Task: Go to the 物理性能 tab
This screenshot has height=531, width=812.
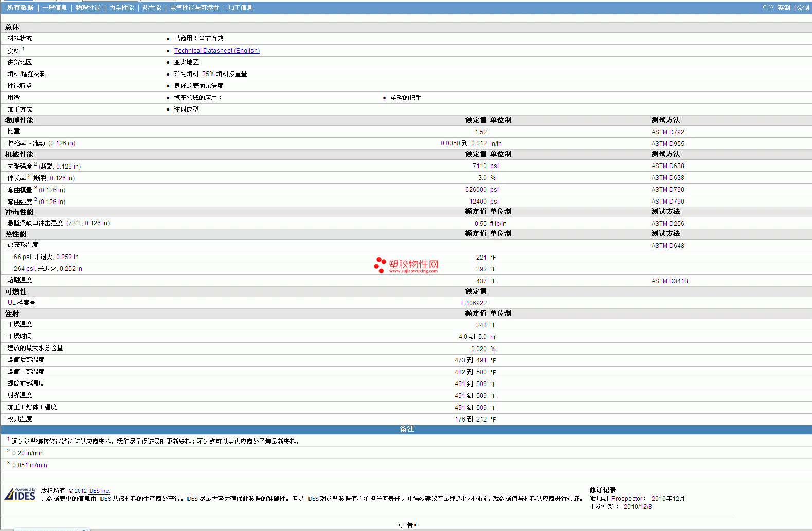Action: (88, 8)
